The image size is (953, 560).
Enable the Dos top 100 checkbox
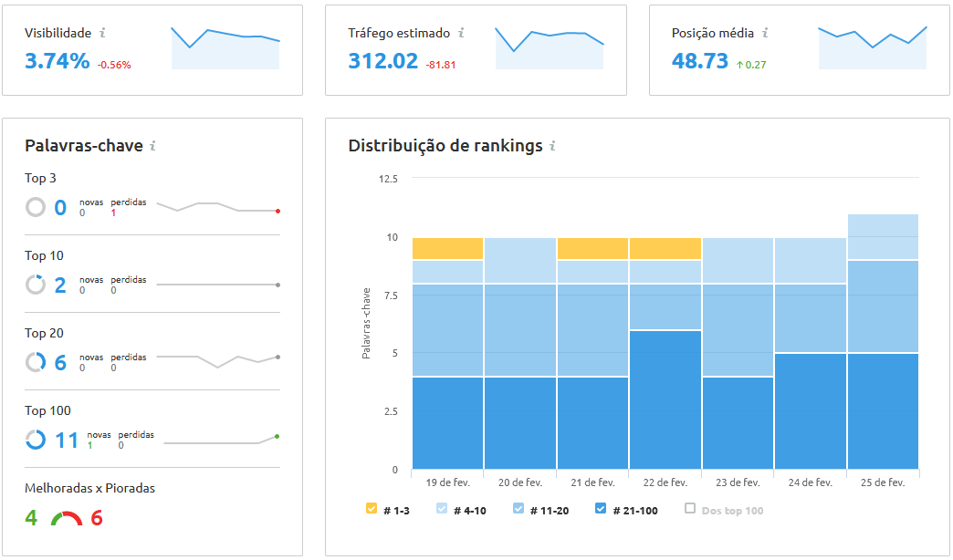(691, 510)
